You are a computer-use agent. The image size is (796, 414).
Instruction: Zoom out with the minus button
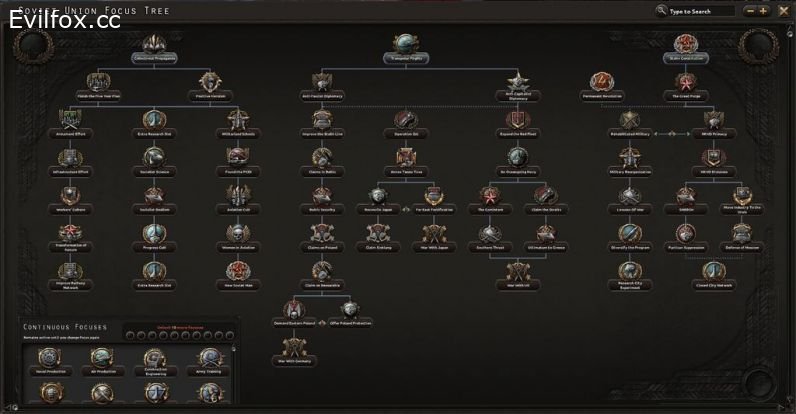(750, 11)
